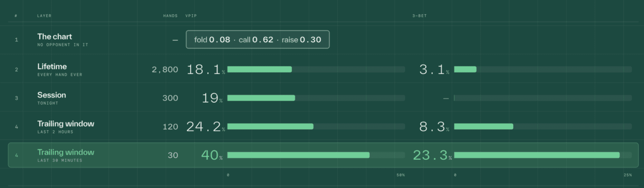Sort by the VPIP column header
This screenshot has width=644, height=188.
coord(191,16)
